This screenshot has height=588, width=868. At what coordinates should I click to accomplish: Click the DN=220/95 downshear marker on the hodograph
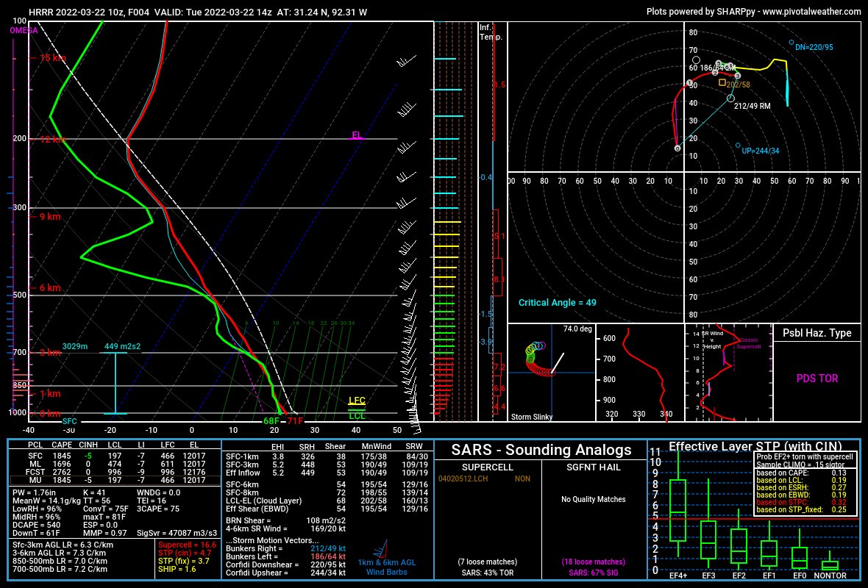pyautogui.click(x=792, y=43)
